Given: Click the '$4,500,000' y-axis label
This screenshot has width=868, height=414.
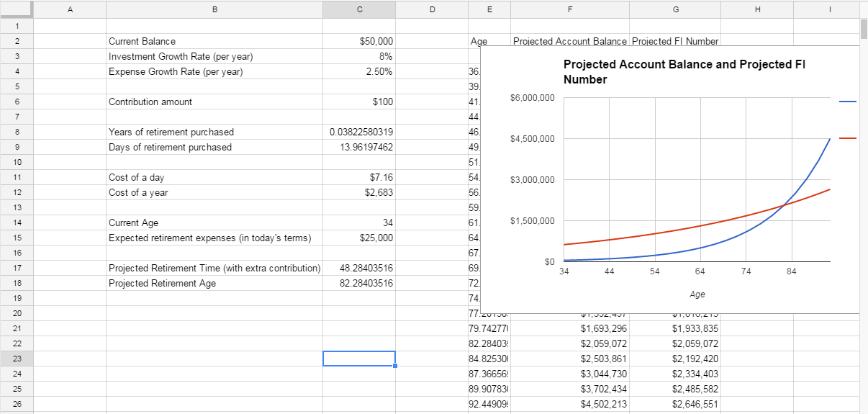Looking at the screenshot, I should [532, 138].
